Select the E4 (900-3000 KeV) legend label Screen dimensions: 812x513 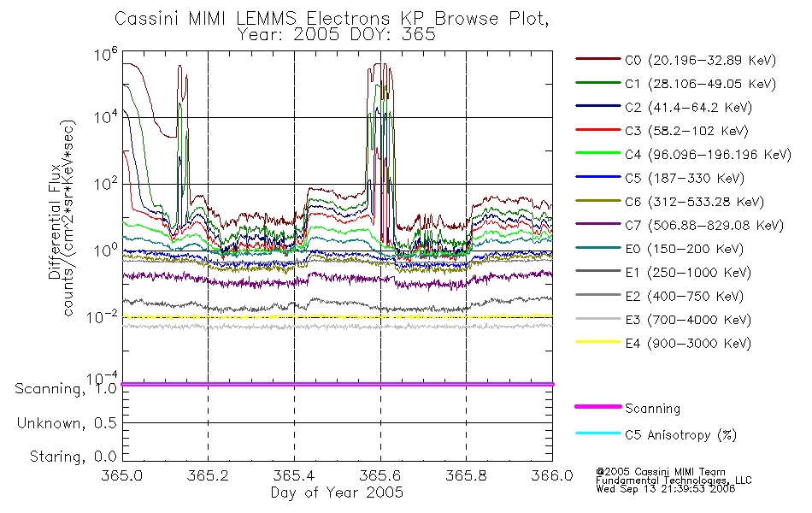[688, 344]
